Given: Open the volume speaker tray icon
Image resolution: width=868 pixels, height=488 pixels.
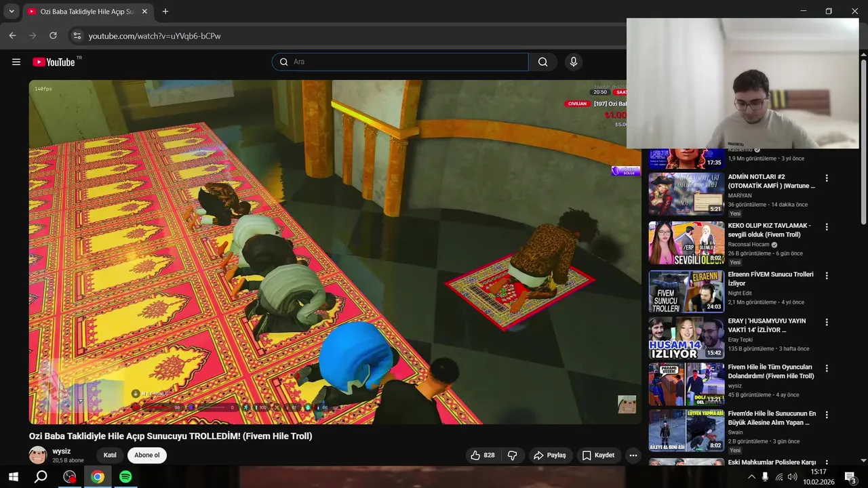Looking at the screenshot, I should click(792, 477).
